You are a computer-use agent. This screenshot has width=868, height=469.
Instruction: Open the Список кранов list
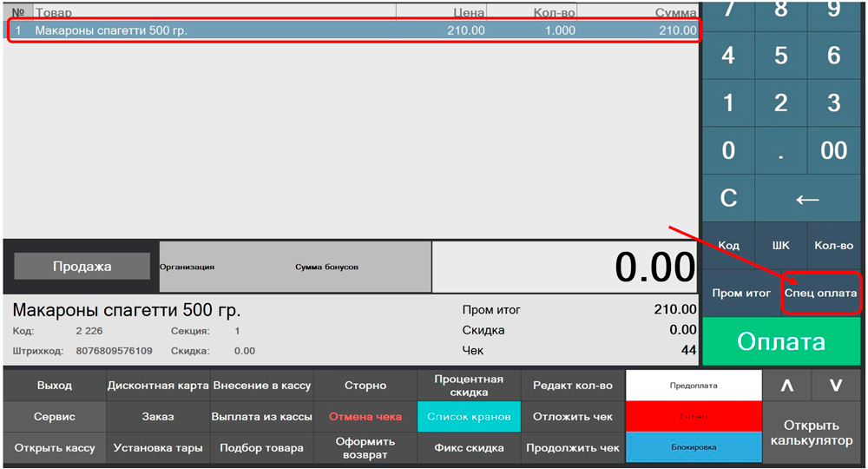pyautogui.click(x=469, y=417)
